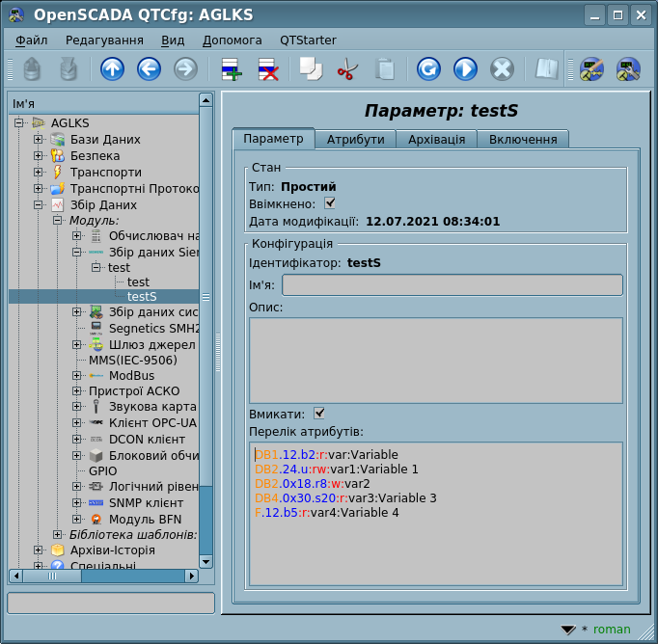Viewport: 658px width, 644px height.
Task: Switch to the Атрибути tab
Action: coord(355,140)
